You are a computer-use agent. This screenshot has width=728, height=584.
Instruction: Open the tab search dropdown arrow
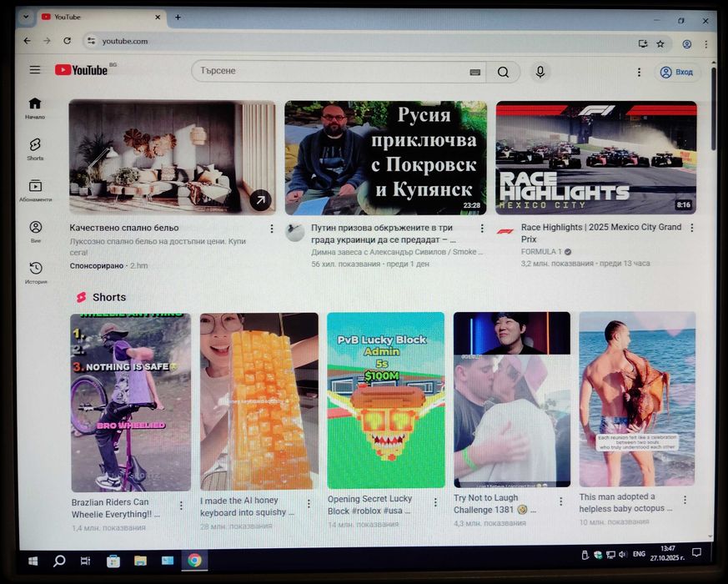(x=26, y=17)
